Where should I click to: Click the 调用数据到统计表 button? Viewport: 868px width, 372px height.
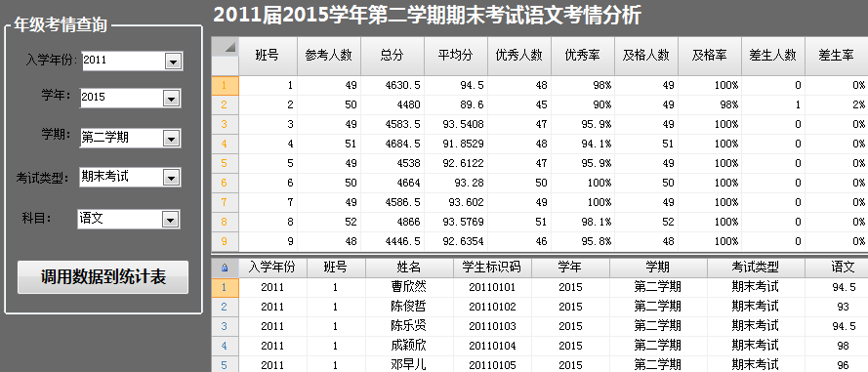[103, 276]
